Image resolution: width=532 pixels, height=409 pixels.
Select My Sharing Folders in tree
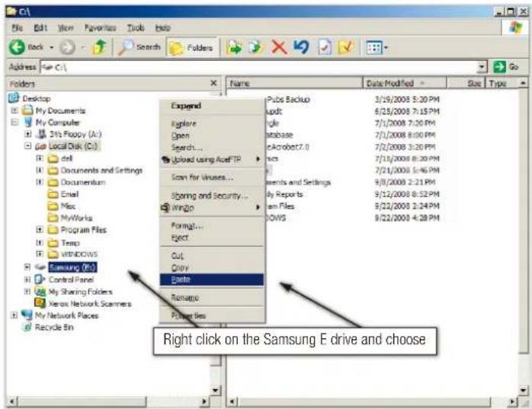(81, 292)
